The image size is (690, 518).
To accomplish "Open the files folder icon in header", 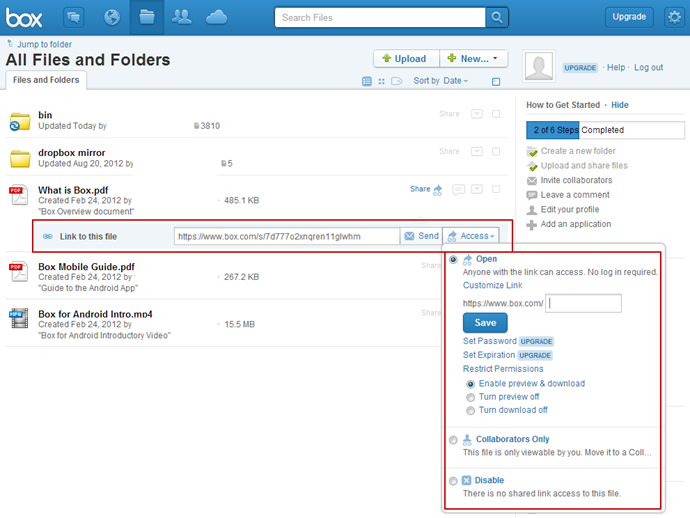I will click(147, 18).
